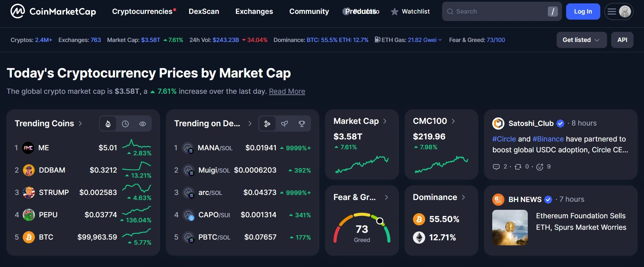Click the eye icon in Trending Coins panel

(142, 124)
